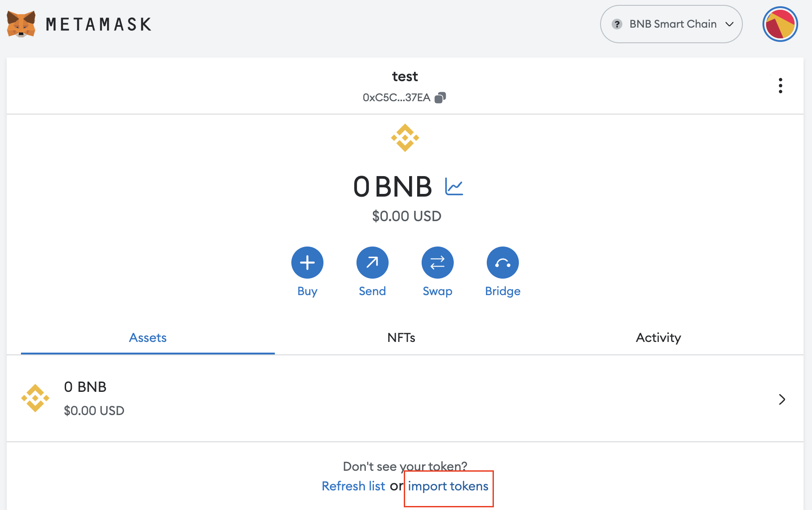This screenshot has width=812, height=510.
Task: Open the account options three-dot menu
Action: coord(780,86)
